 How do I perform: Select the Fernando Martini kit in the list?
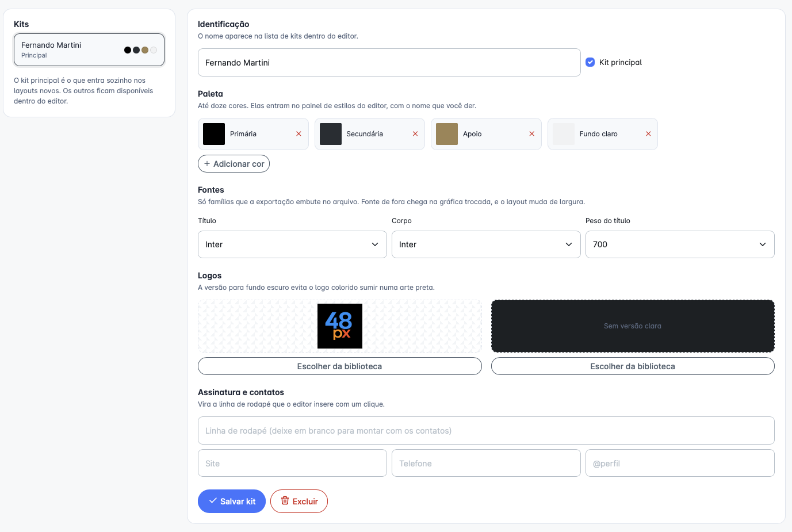(89, 49)
